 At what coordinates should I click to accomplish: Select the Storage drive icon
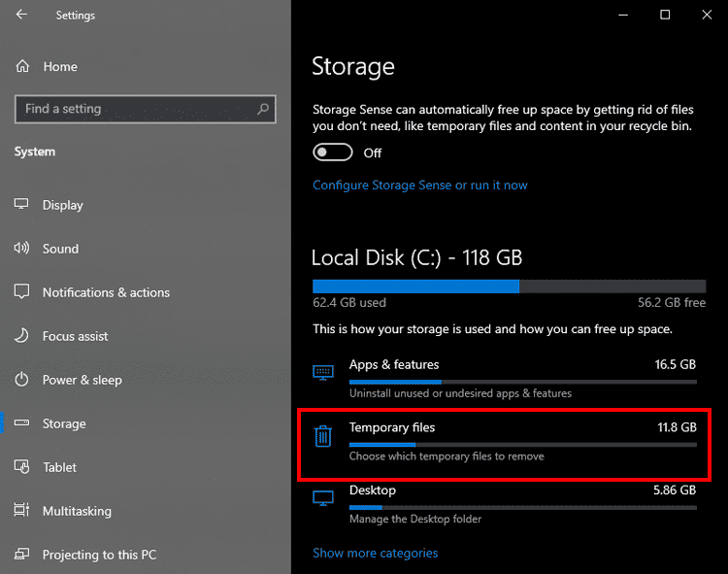21,423
